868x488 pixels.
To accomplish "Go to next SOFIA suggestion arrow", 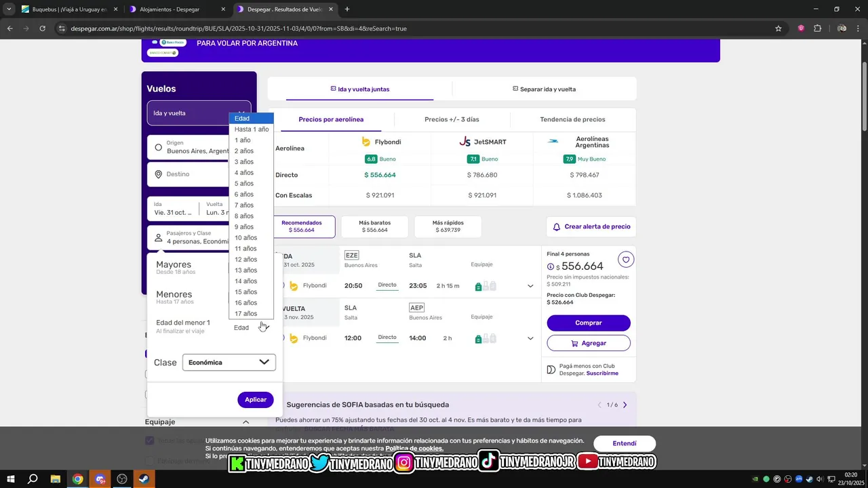I will pyautogui.click(x=625, y=405).
